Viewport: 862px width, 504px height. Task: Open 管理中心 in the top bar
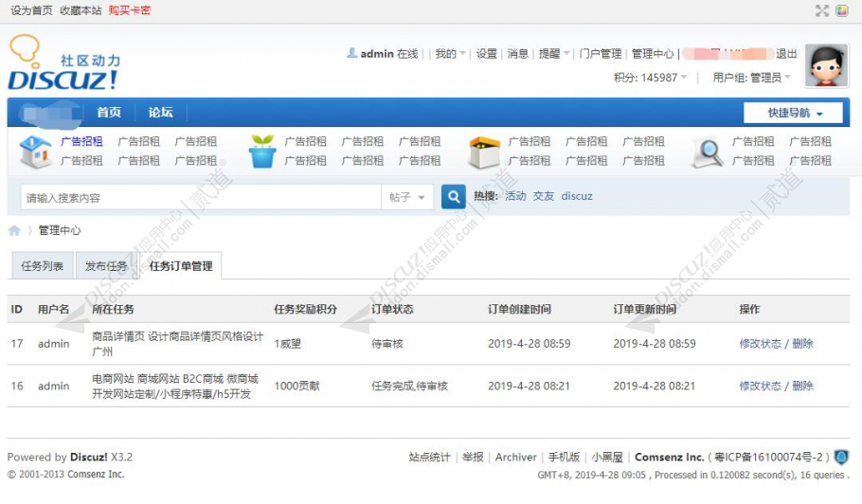[x=653, y=53]
